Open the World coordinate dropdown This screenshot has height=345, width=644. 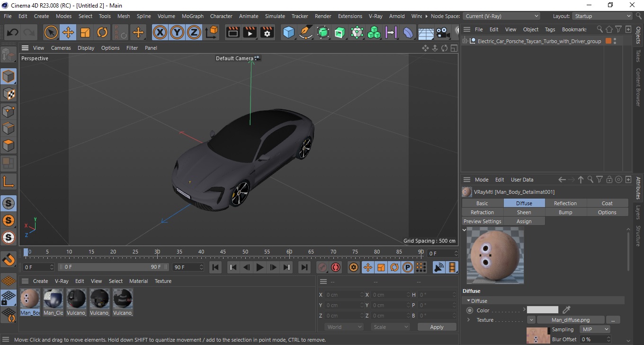tap(344, 327)
